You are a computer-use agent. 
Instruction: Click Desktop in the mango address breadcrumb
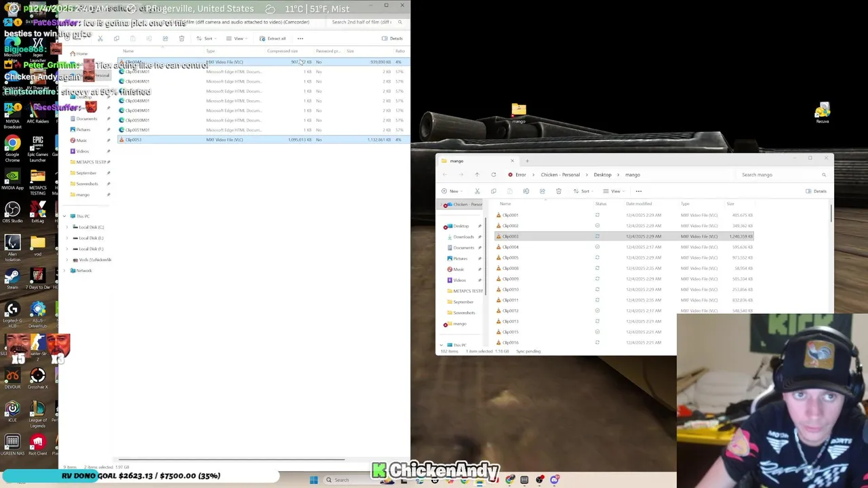coord(602,175)
